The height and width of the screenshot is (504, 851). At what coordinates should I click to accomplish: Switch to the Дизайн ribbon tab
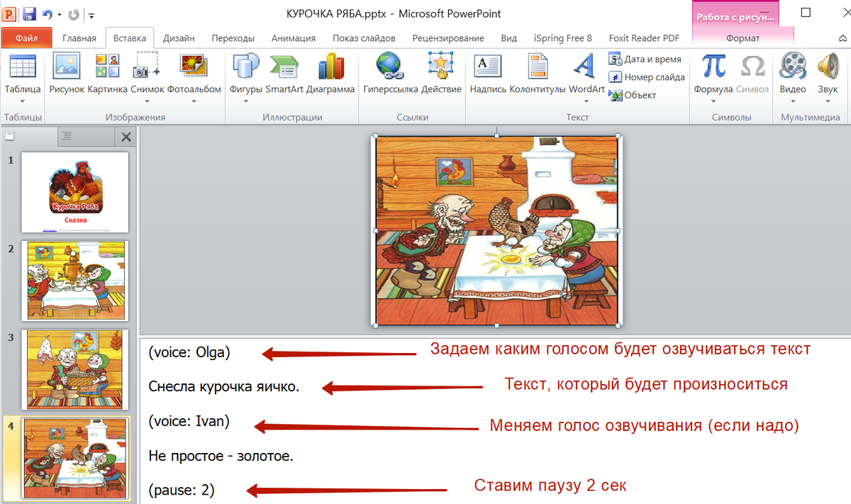(179, 38)
